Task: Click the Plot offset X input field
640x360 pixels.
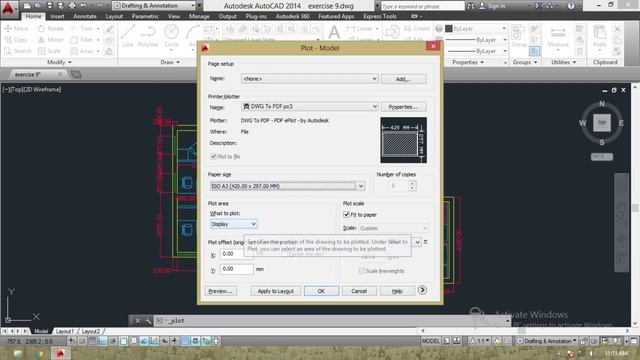Action: click(236, 254)
